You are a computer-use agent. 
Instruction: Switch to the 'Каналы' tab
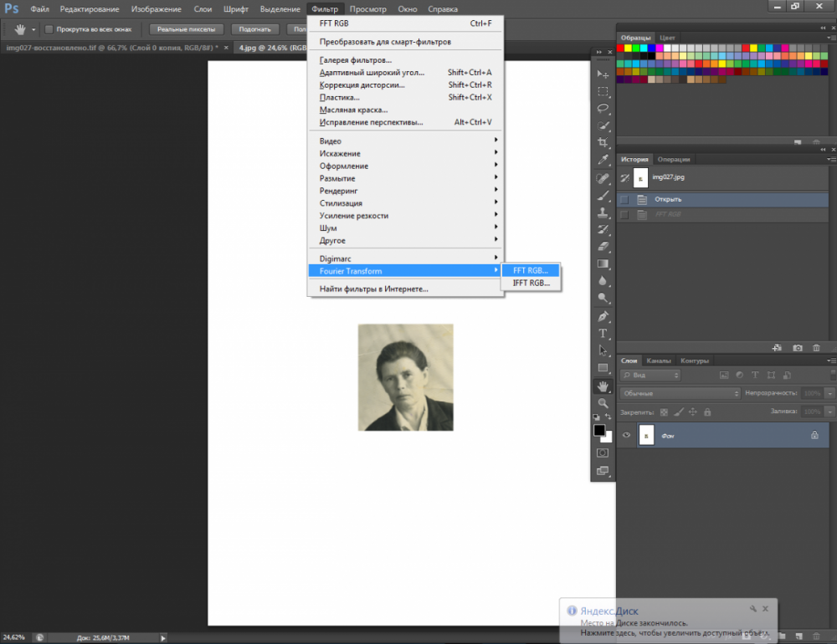coord(659,360)
